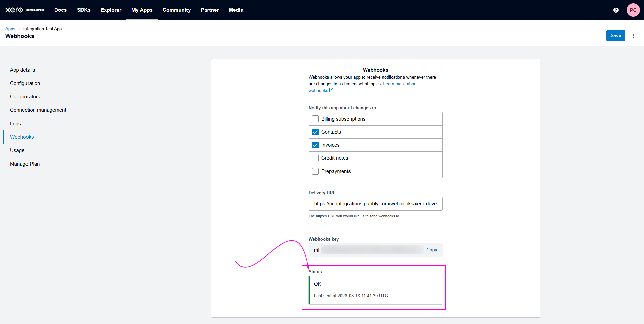Click the Xero Developer logo
This screenshot has width=644, height=324.
(x=24, y=10)
